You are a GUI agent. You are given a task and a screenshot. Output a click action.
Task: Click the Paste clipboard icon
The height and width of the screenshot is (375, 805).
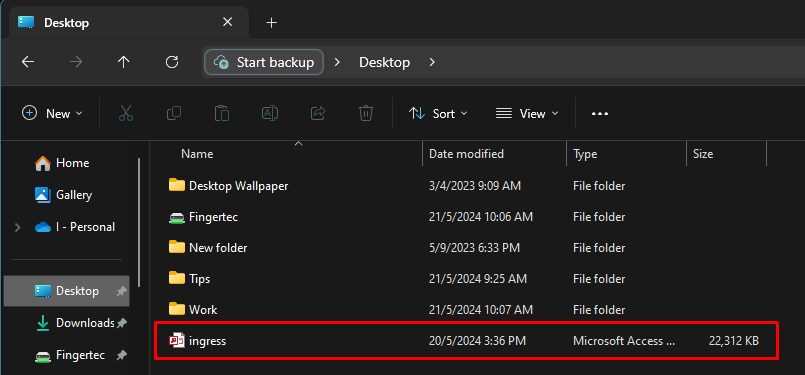point(222,113)
